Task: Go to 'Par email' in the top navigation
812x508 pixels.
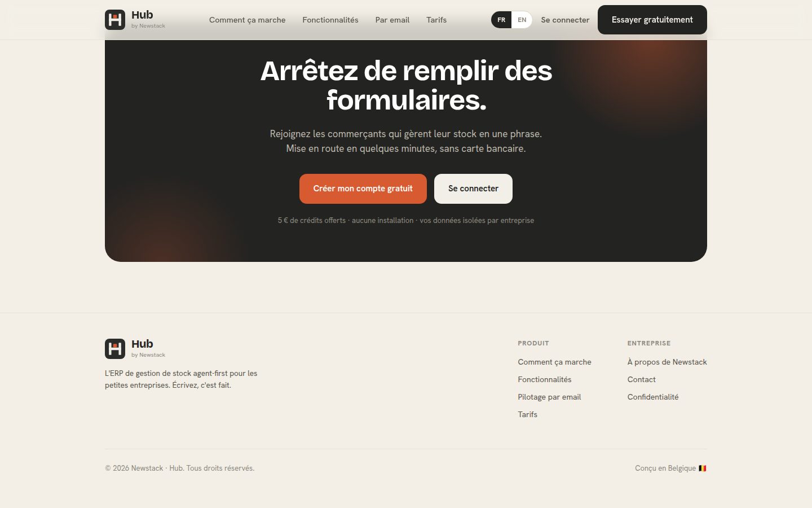Action: pos(392,20)
